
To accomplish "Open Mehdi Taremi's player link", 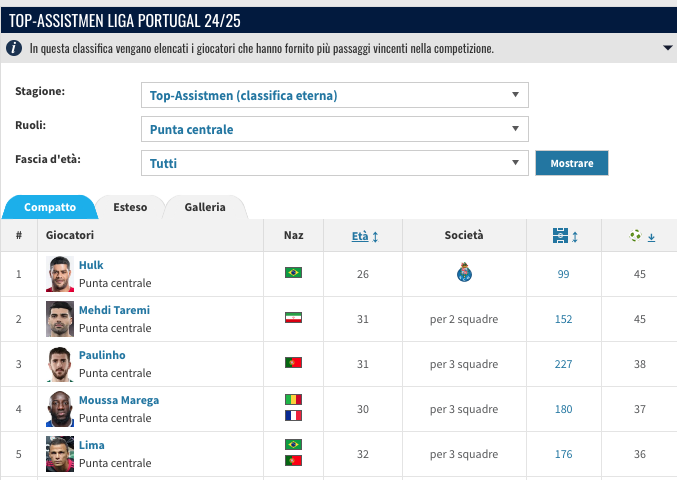I will click(x=114, y=310).
